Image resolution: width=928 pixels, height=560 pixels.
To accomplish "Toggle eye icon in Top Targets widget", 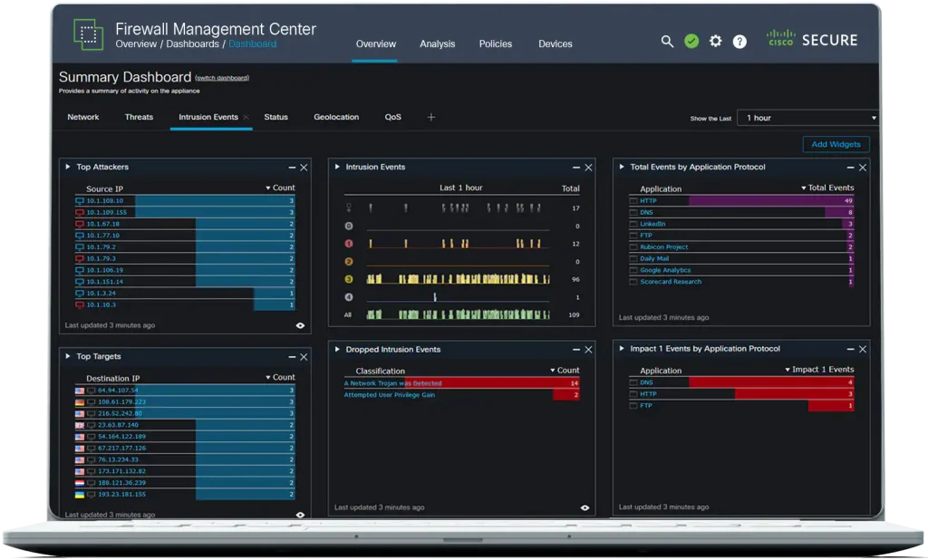I will [301, 515].
